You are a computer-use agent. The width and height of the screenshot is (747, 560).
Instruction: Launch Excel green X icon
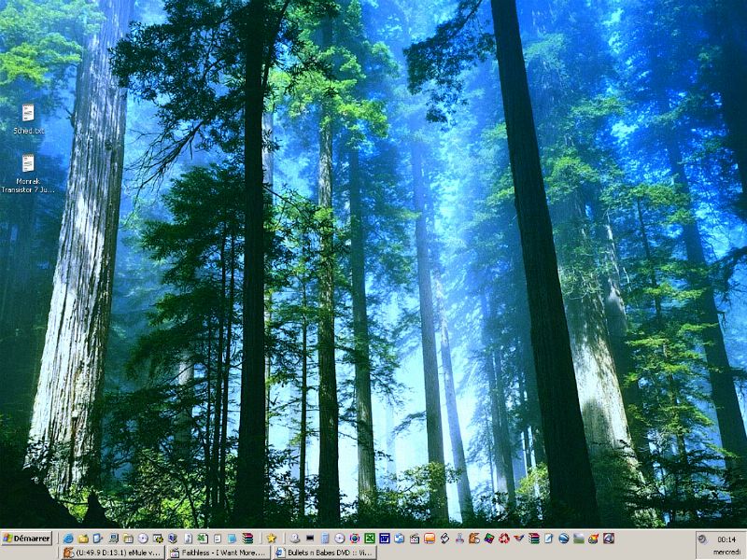[x=370, y=539]
